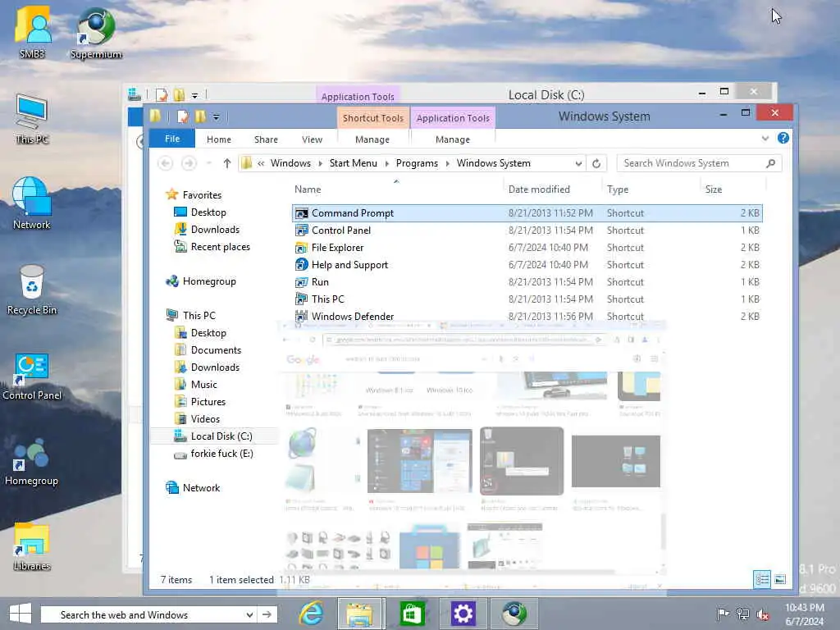Select the File Explorer shortcut row
The height and width of the screenshot is (630, 840).
click(527, 248)
